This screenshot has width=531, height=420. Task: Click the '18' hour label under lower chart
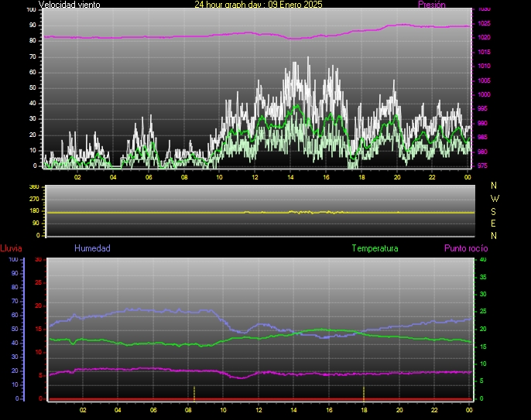click(364, 410)
